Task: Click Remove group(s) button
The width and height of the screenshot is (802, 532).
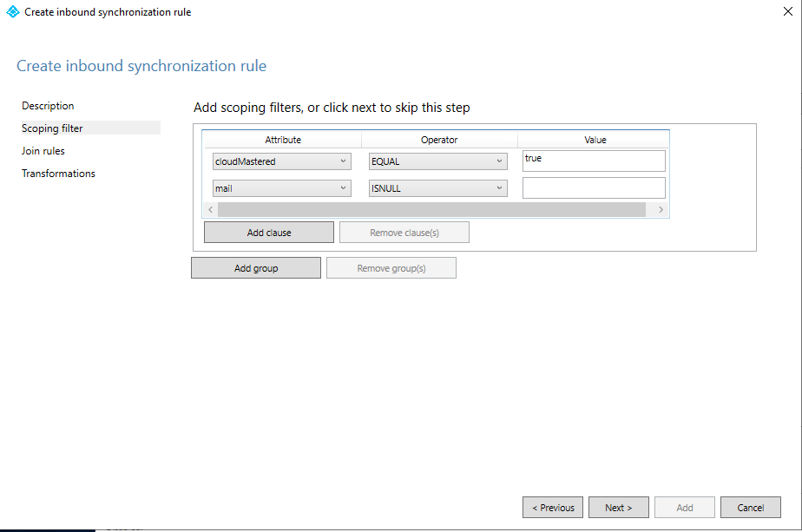Action: (x=391, y=268)
